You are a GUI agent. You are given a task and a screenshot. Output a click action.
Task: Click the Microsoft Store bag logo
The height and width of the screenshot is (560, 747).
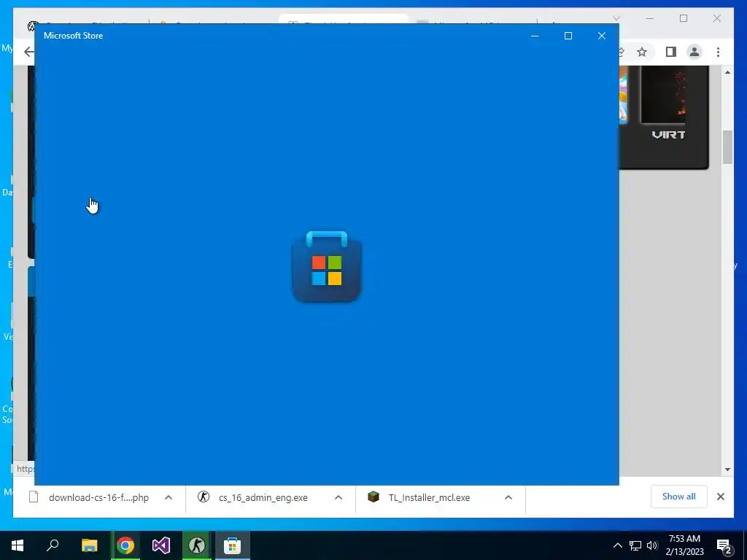[x=326, y=267]
